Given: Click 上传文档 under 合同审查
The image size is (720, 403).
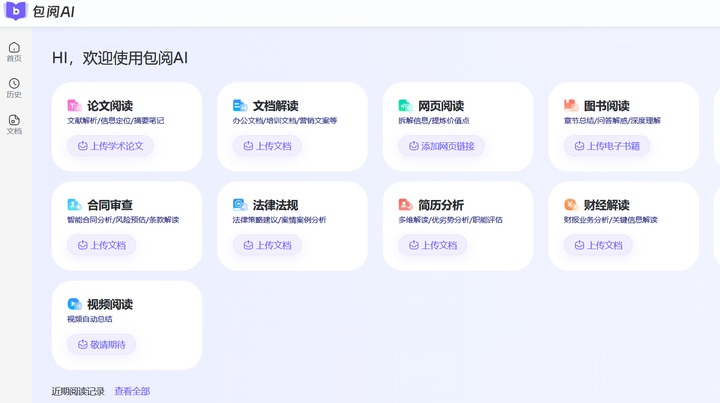Looking at the screenshot, I should [x=101, y=245].
